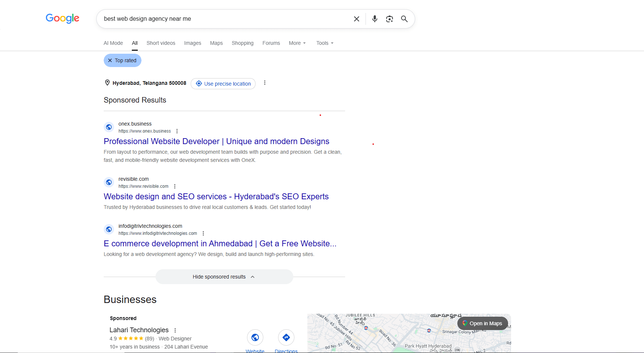Open Professional Website Developer ad link
This screenshot has height=353, width=644.
(216, 141)
